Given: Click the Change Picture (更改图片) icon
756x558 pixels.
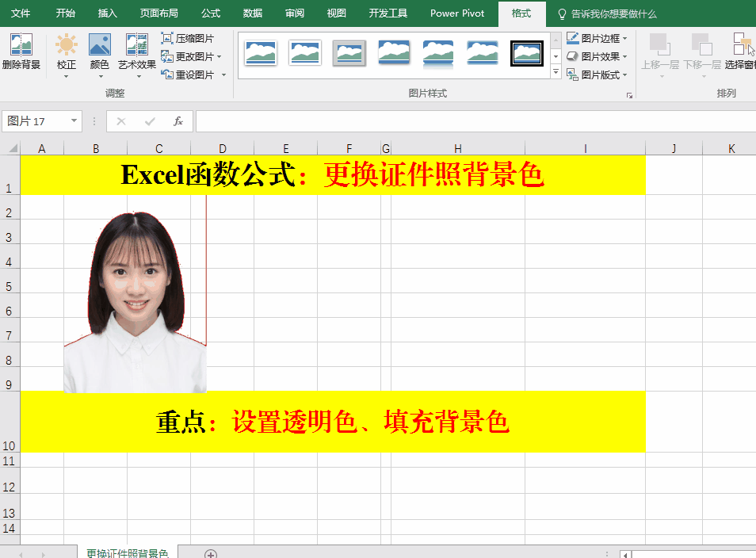Looking at the screenshot, I should (167, 56).
